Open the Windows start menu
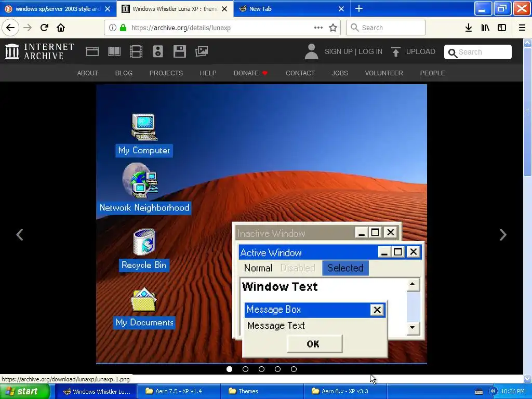This screenshot has width=532, height=399. 25,391
